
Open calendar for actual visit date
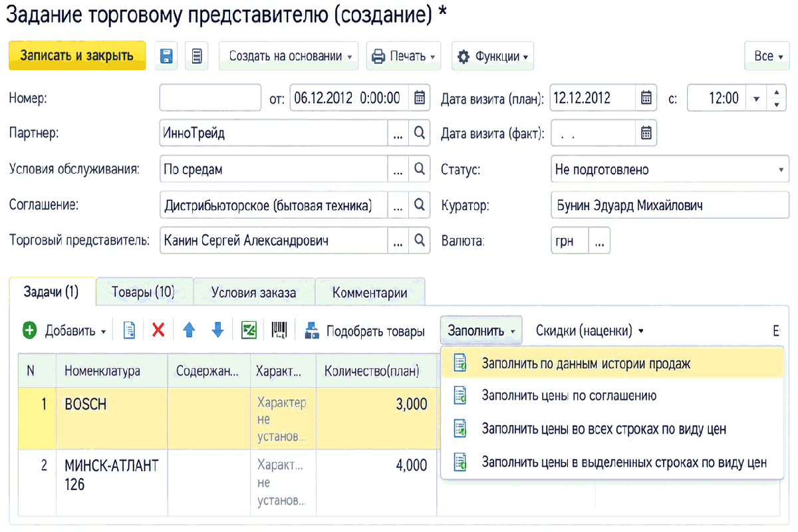[x=646, y=133]
